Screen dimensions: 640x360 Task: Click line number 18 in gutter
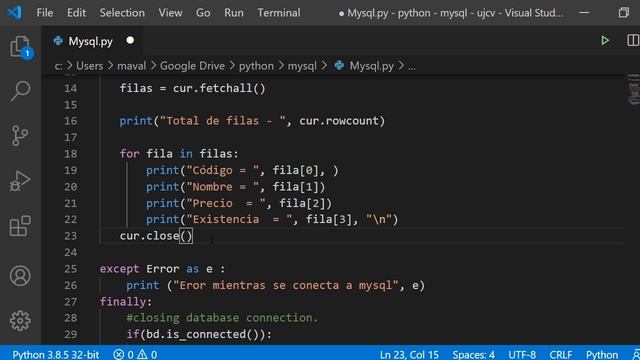(71, 154)
